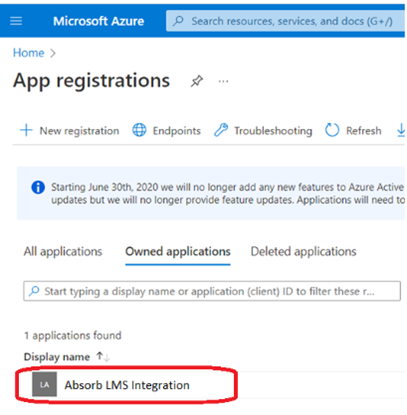The image size is (407, 415).
Task: Open Endpoints from the toolbar
Action: (167, 130)
